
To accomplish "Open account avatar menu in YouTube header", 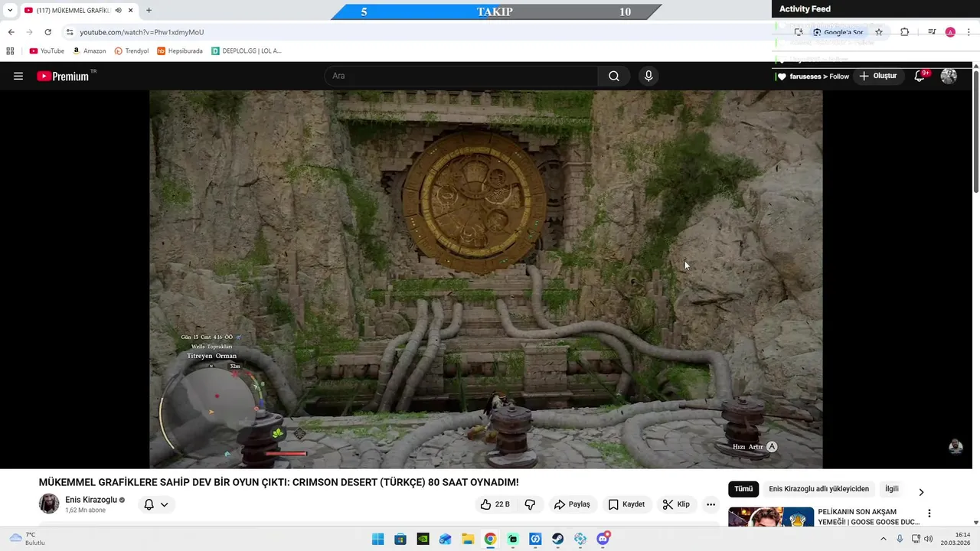I will pos(949,76).
